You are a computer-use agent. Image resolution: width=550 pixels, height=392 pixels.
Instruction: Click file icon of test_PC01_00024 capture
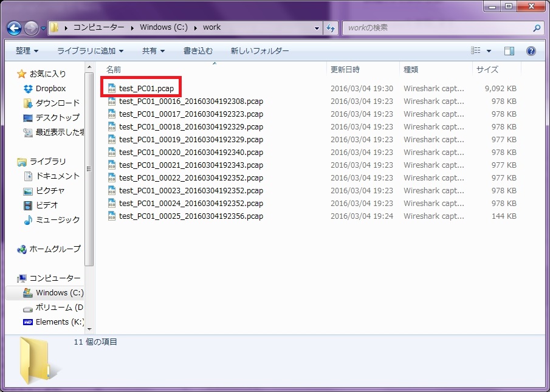pyautogui.click(x=112, y=204)
